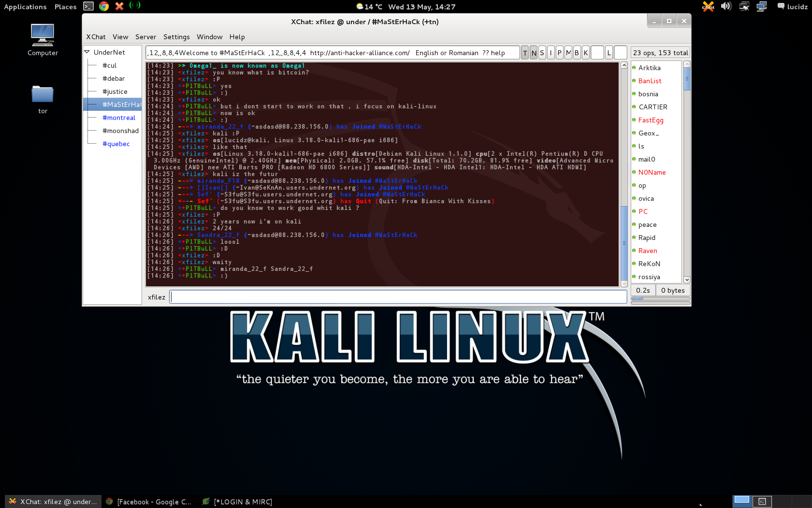
Task: Click the green wireless tool icon in top panel
Action: click(x=135, y=5)
